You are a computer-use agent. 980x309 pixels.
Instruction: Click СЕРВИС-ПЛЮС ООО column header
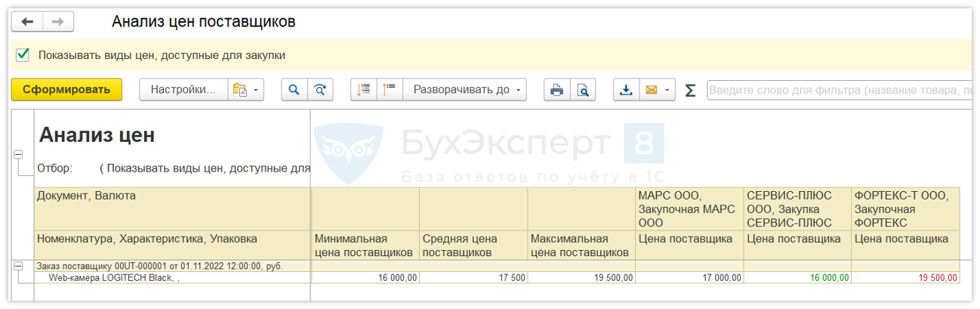(x=797, y=209)
